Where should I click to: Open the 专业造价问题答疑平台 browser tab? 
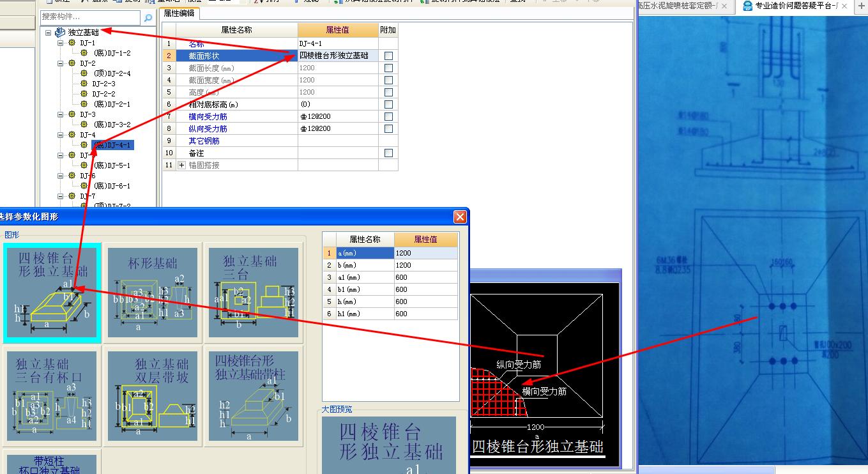(x=795, y=6)
